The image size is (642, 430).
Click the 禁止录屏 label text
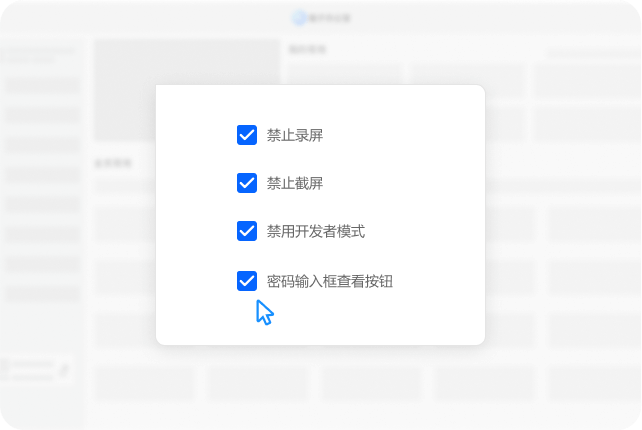[x=295, y=136]
